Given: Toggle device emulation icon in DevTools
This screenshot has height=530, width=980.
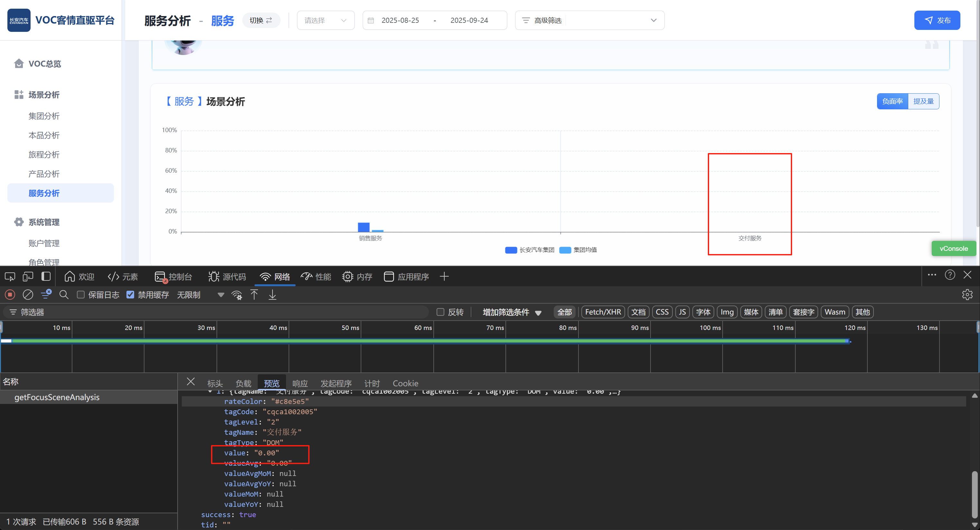Looking at the screenshot, I should click(x=28, y=276).
